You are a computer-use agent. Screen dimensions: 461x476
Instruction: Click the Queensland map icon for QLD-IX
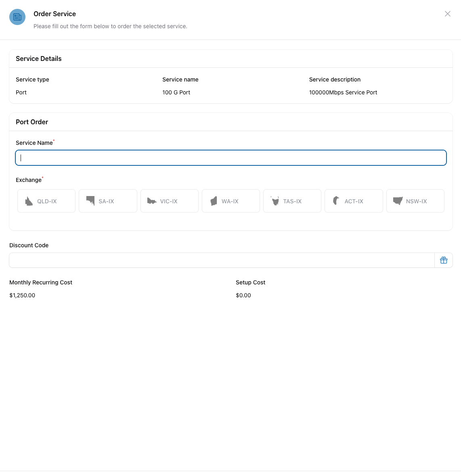point(29,201)
